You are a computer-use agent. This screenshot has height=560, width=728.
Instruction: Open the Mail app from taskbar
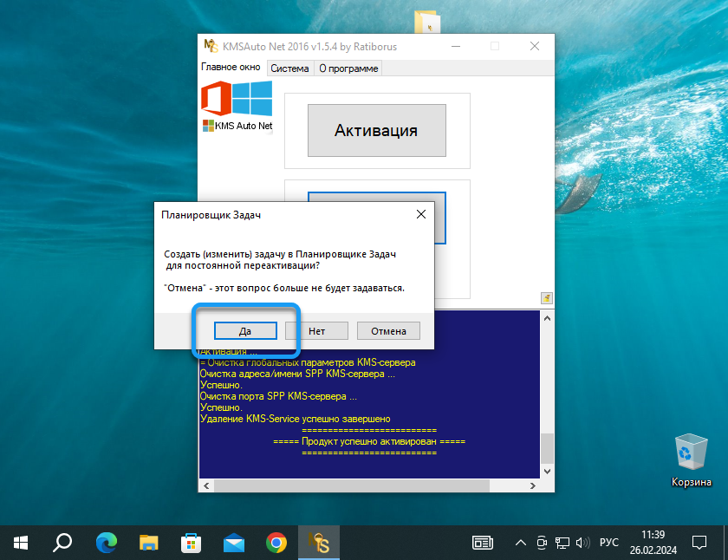tap(233, 543)
